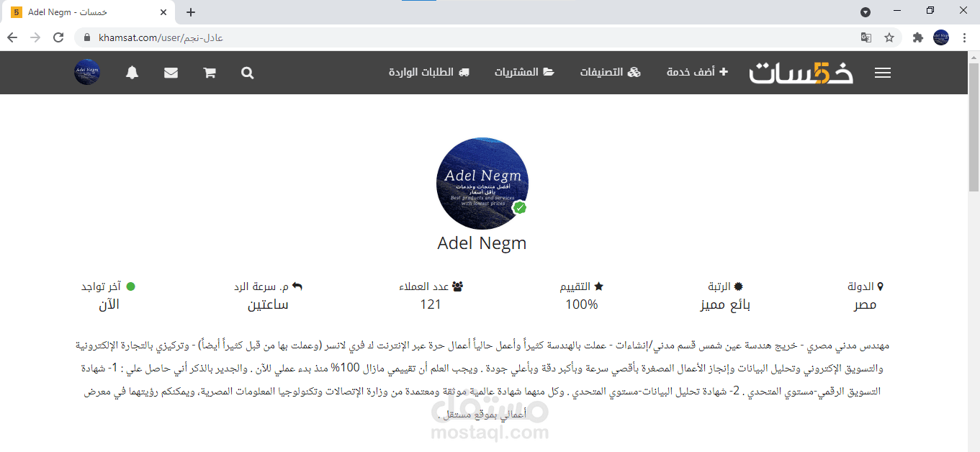Screen dimensions: 980x452
Task: Open the messages envelope icon
Action: 171,72
